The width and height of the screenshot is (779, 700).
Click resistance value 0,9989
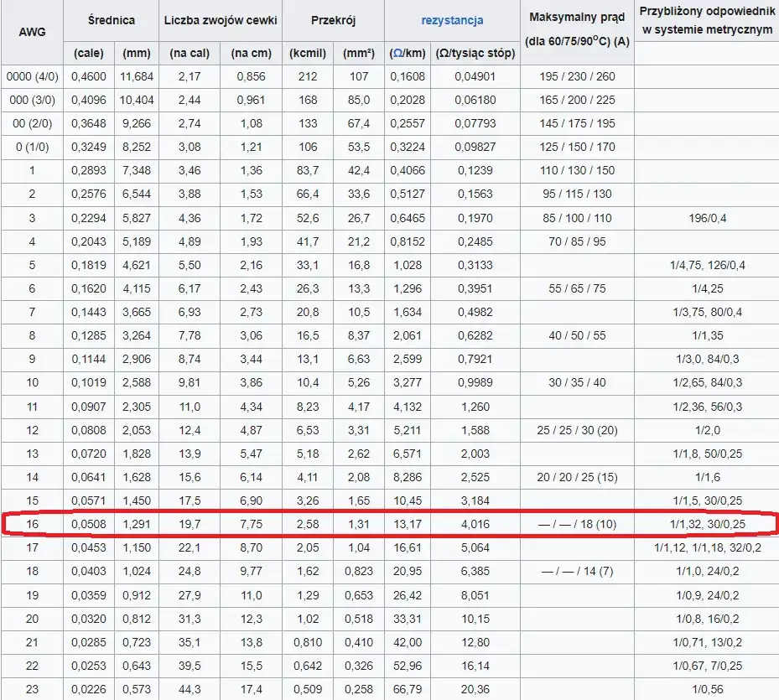pos(475,382)
